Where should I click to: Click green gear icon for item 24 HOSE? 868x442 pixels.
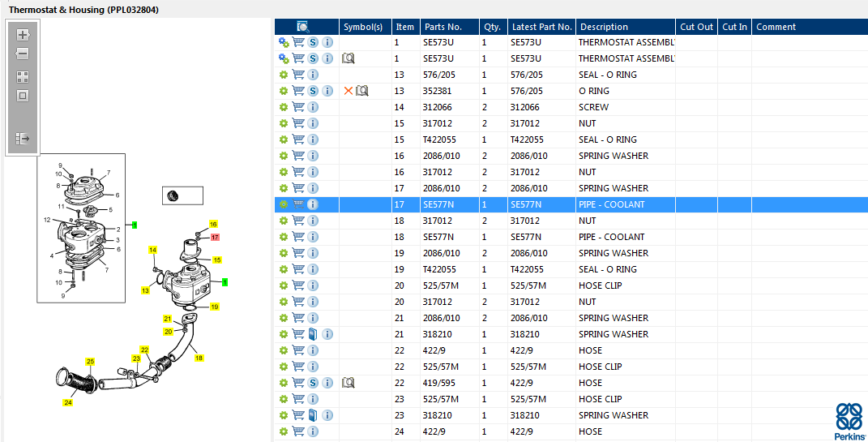click(x=284, y=431)
